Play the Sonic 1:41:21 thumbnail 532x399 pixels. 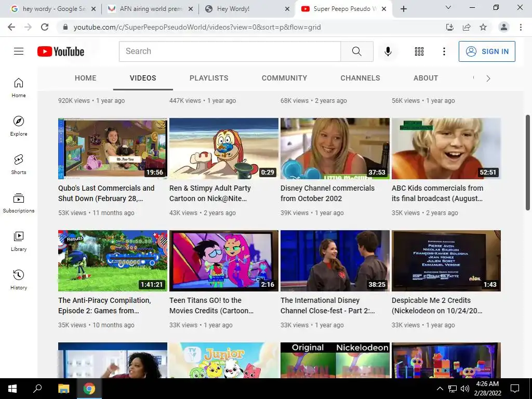[x=113, y=261]
